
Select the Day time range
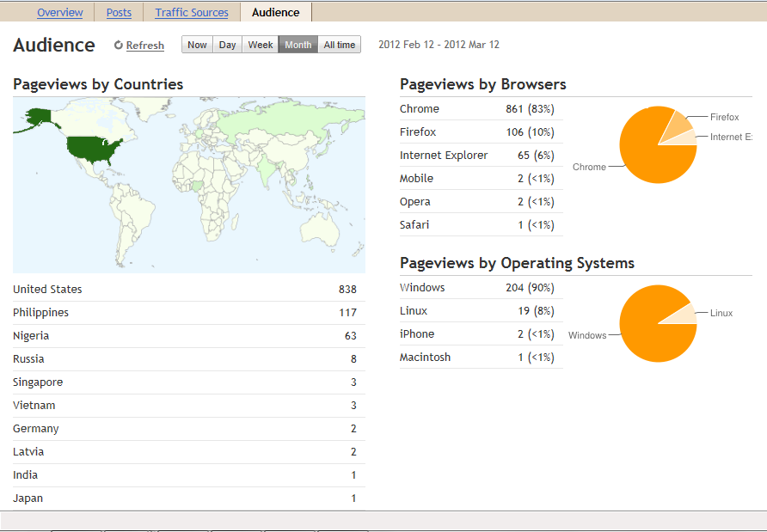tap(228, 45)
